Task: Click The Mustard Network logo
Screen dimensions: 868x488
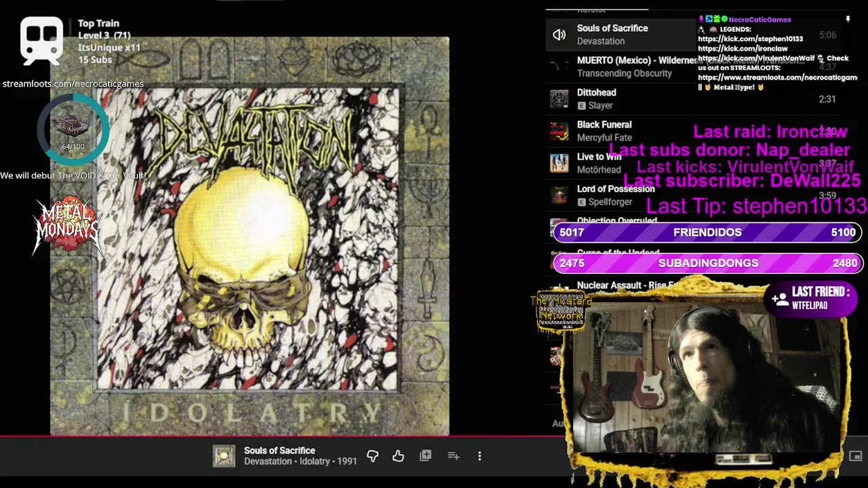Action: pos(561,311)
